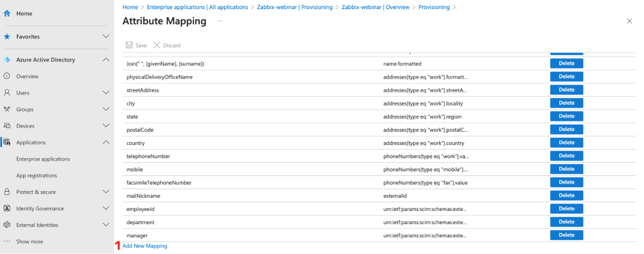This screenshot has width=644, height=254.
Task: Click the Protect & secure lock icon
Action: (x=7, y=192)
